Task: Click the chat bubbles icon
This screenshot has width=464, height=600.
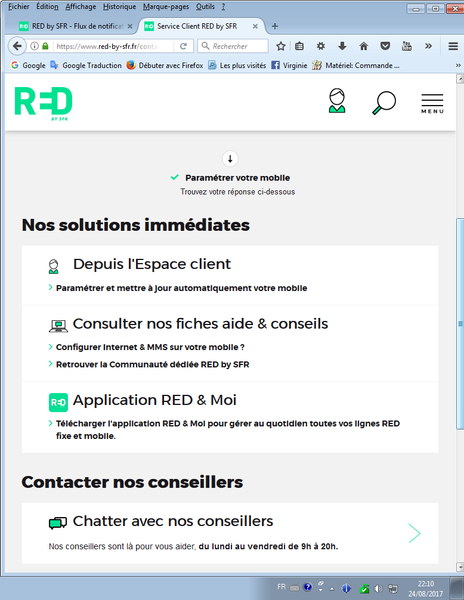Action: [58, 523]
